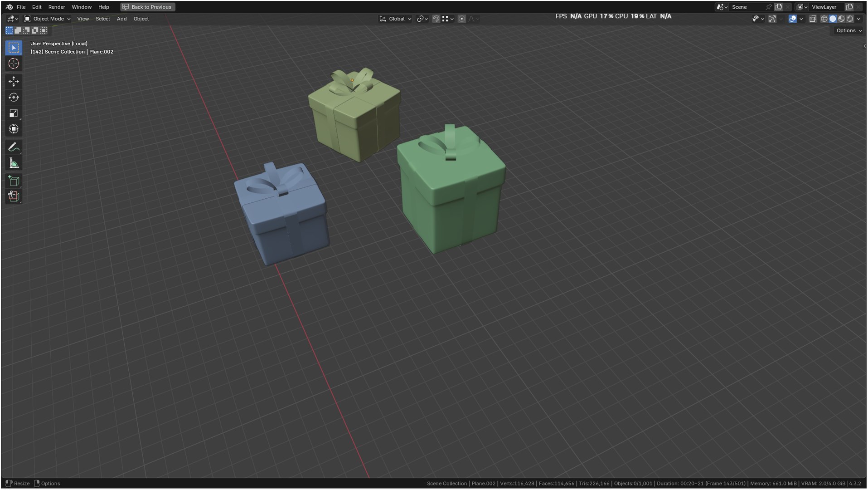The width and height of the screenshot is (868, 490).
Task: Open the editor type dropdown
Action: pyautogui.click(x=12, y=19)
